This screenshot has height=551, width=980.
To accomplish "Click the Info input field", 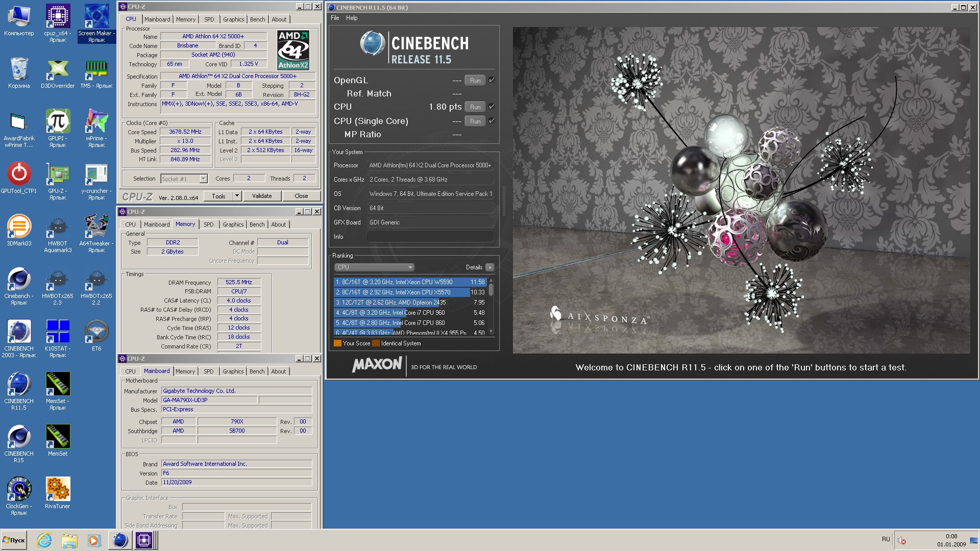I will tap(430, 237).
